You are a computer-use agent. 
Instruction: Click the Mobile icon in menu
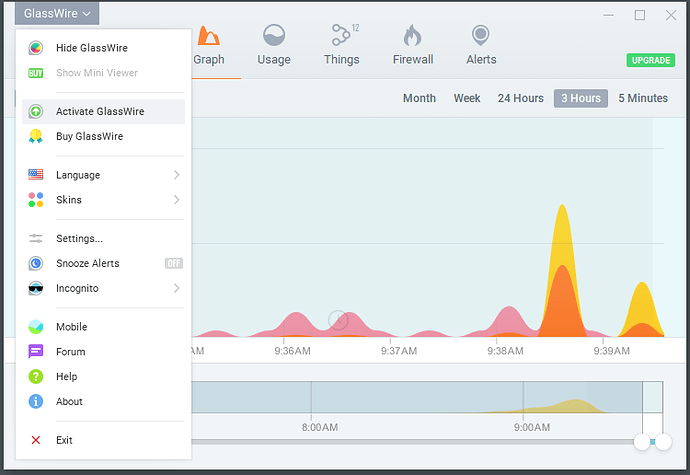pos(36,327)
